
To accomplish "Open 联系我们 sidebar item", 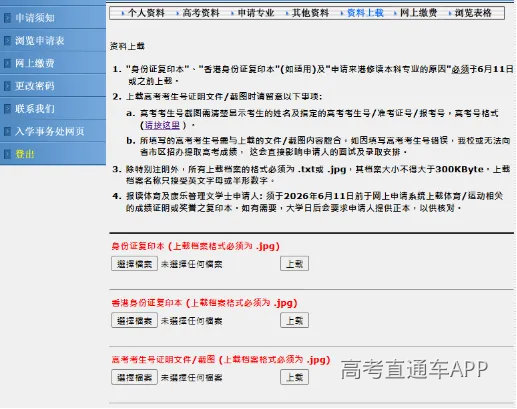I will [35, 109].
